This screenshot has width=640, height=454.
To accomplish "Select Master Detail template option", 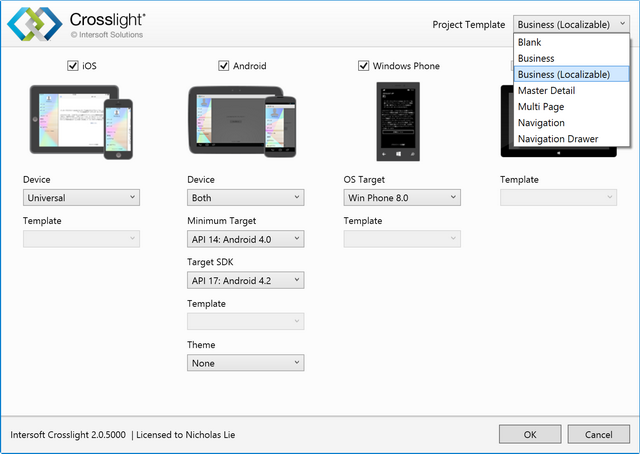I will pos(571,90).
